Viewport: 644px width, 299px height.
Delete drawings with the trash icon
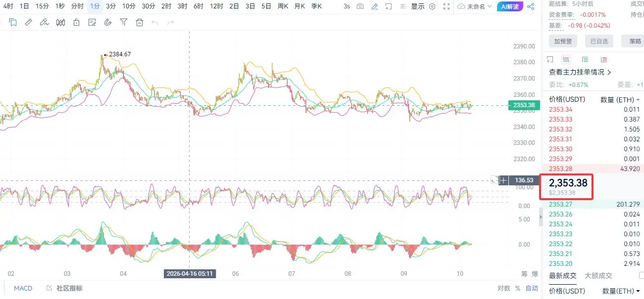click(x=140, y=22)
